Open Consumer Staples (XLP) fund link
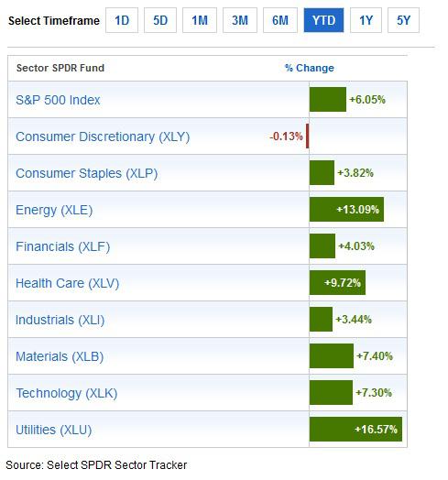 87,173
